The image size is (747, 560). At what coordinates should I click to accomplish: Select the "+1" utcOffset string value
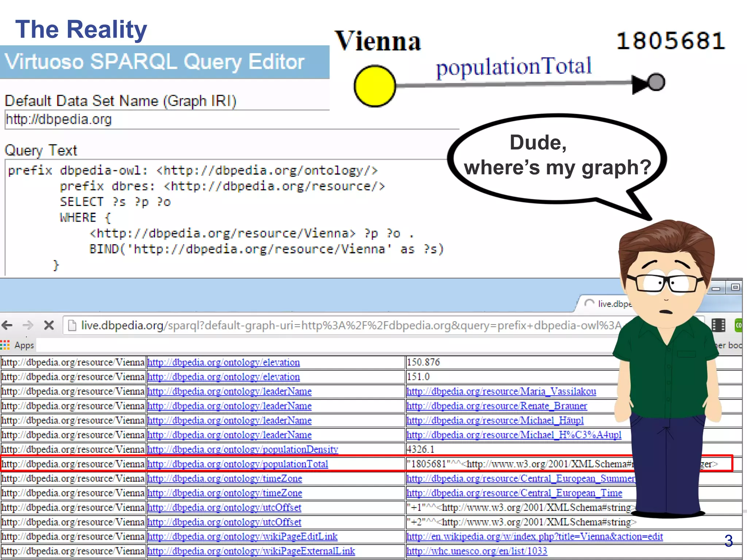(522, 508)
